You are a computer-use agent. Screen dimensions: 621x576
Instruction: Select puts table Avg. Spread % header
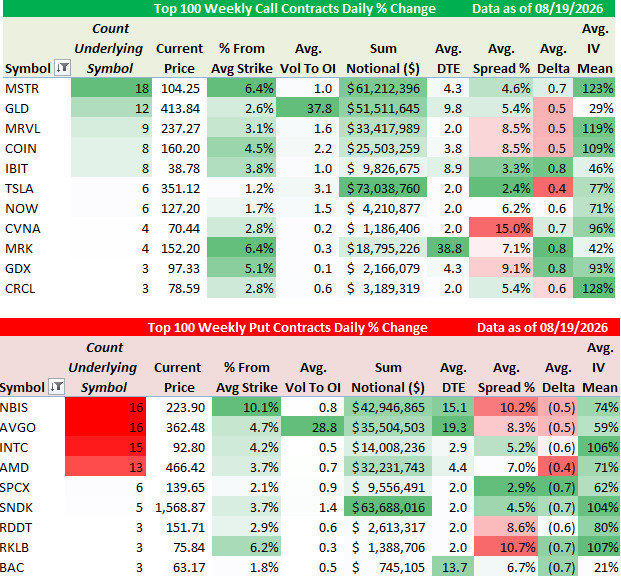tap(506, 377)
